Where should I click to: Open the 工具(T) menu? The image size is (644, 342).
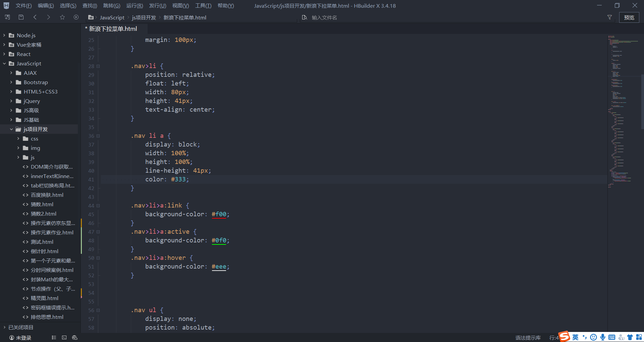[x=203, y=5]
